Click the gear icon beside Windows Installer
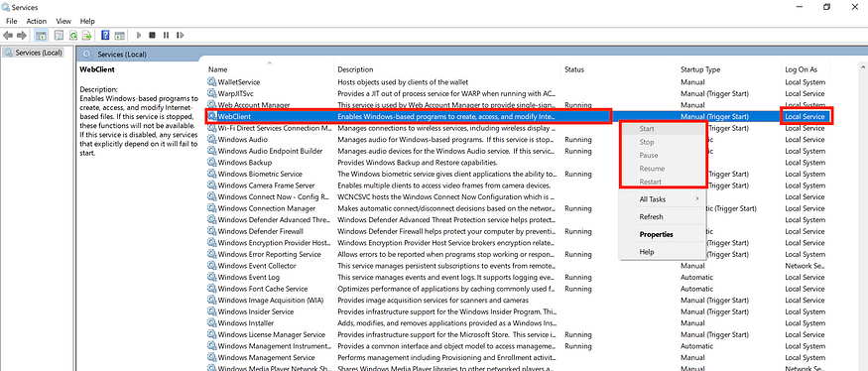Screen dimensions: 868x371 pyautogui.click(x=212, y=323)
